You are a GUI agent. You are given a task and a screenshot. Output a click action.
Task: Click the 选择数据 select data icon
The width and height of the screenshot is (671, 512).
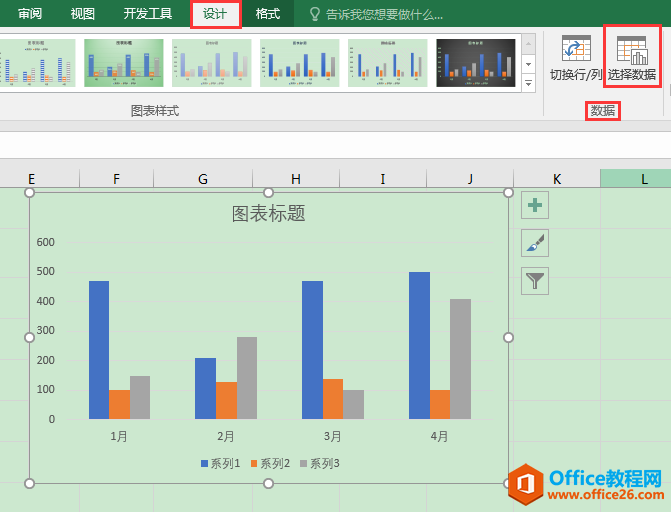tap(632, 50)
